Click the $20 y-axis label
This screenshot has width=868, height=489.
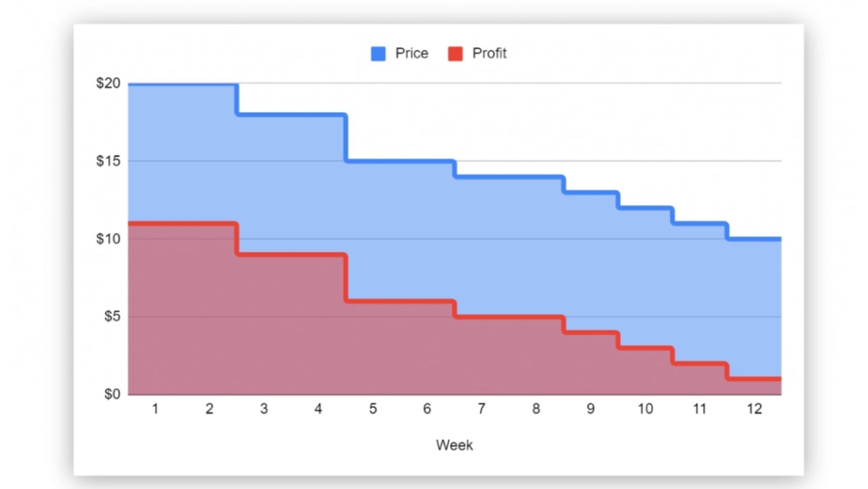[108, 83]
